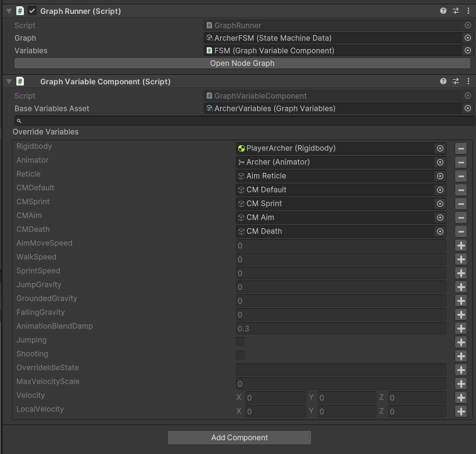Screen dimensions: 476x454
Task: Pick object for CMAim override
Action: coord(440,218)
